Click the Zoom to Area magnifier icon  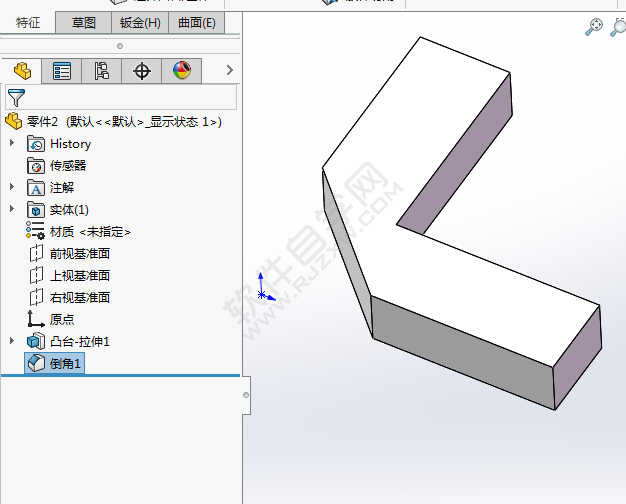618,27
